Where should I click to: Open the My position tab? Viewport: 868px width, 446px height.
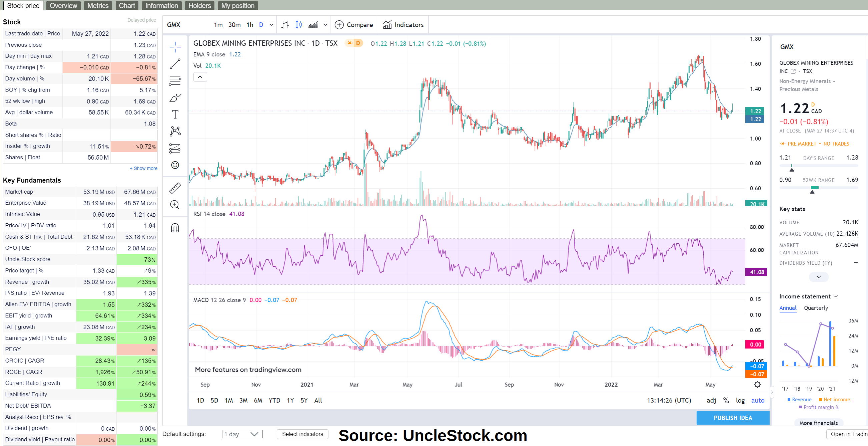point(238,5)
